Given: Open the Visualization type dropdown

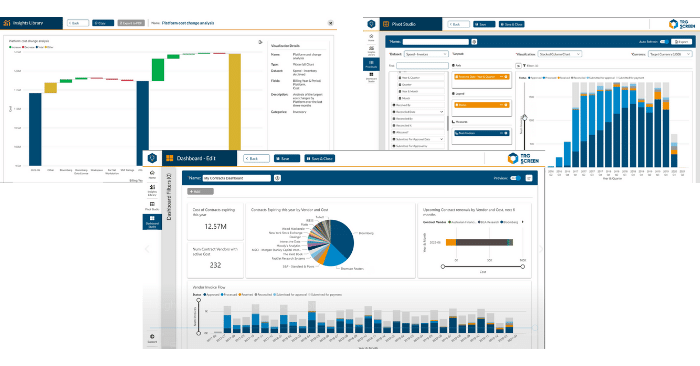Looking at the screenshot, I should pyautogui.click(x=559, y=54).
